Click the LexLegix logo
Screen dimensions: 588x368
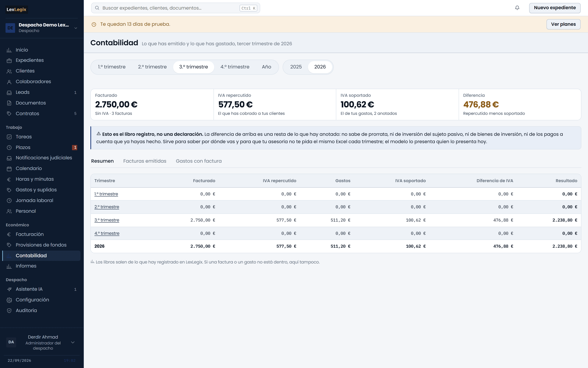click(16, 10)
